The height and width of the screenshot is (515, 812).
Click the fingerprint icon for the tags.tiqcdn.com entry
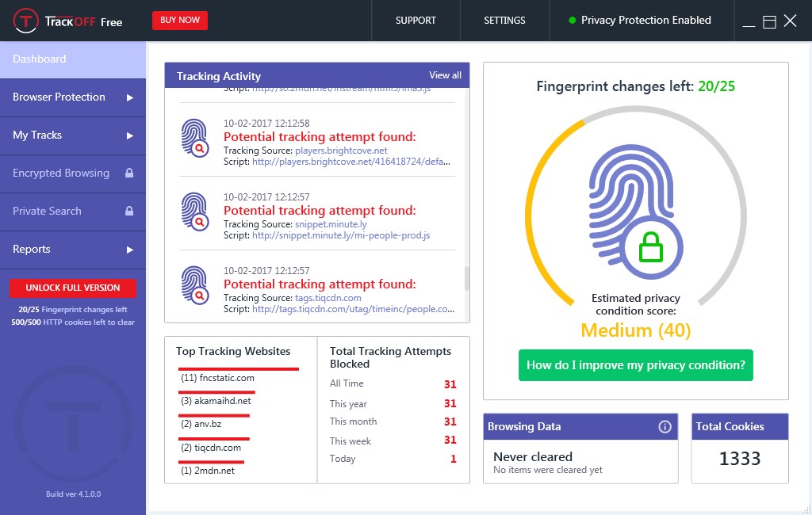pyautogui.click(x=195, y=285)
